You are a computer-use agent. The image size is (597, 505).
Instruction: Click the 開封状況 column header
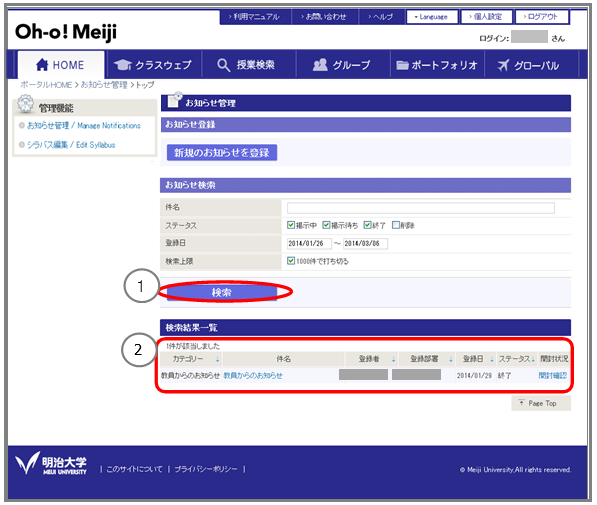[x=554, y=359]
